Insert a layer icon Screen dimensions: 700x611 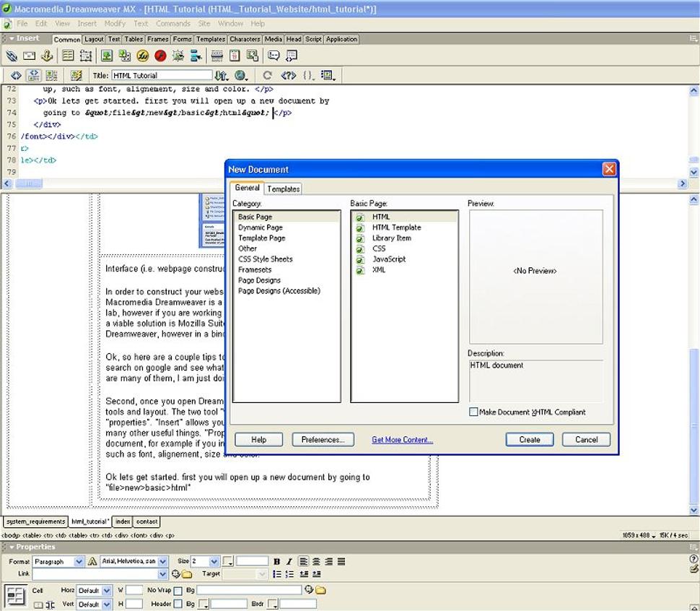pos(85,56)
